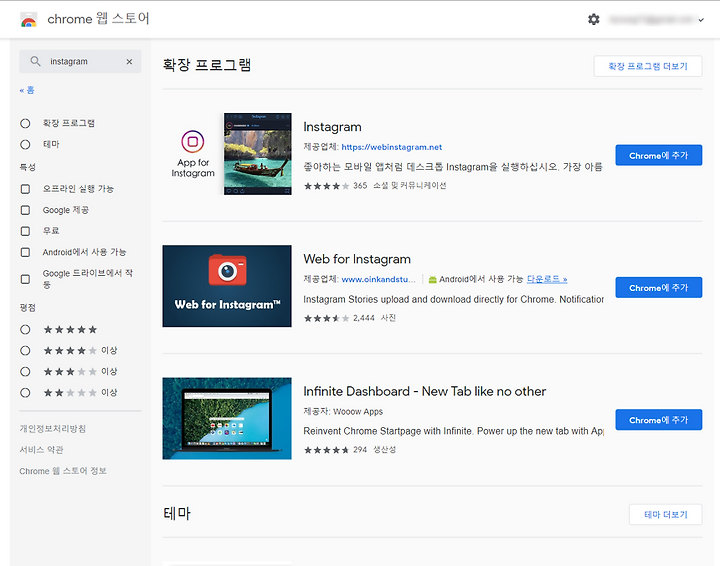Image resolution: width=720 pixels, height=566 pixels.
Task: Open the Web for Instagram thumbnail
Action: pyautogui.click(x=227, y=286)
